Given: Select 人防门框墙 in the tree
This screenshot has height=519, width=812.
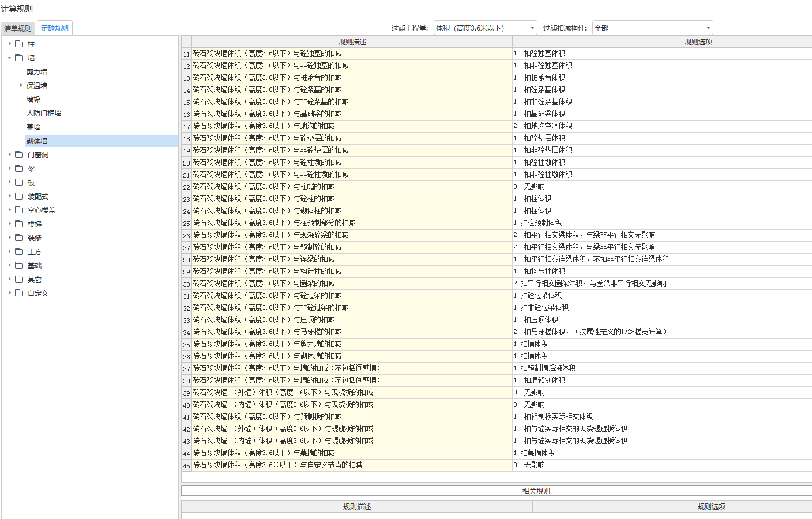Looking at the screenshot, I should tap(44, 114).
